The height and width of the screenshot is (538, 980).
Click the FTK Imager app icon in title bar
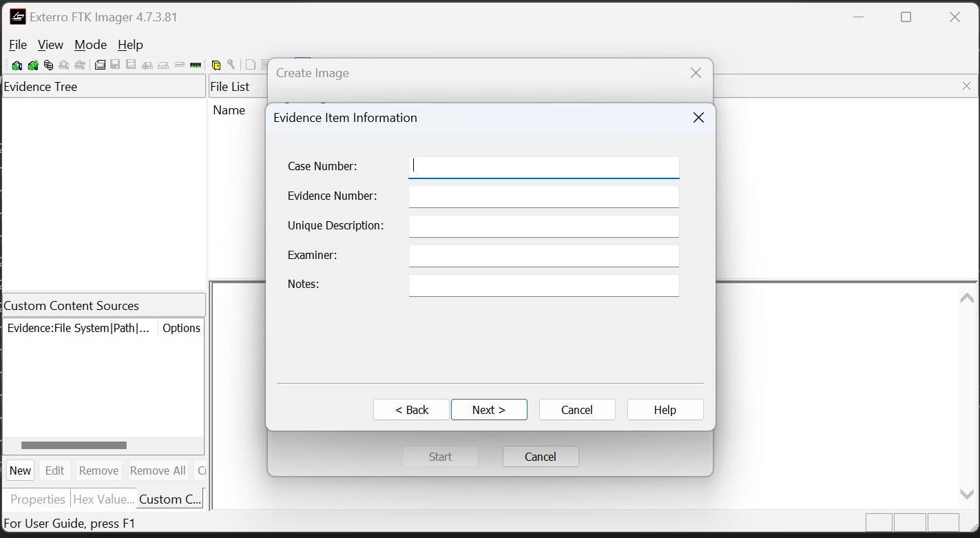point(17,17)
